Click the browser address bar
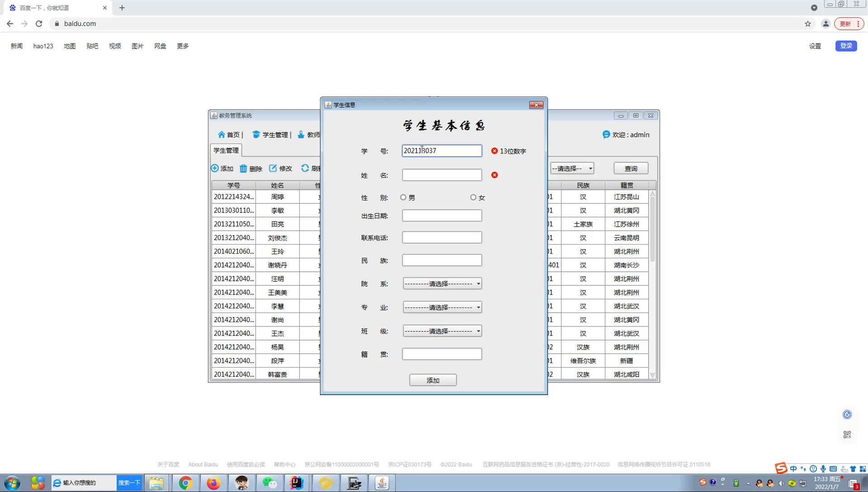The width and height of the screenshot is (868, 492). [425, 24]
